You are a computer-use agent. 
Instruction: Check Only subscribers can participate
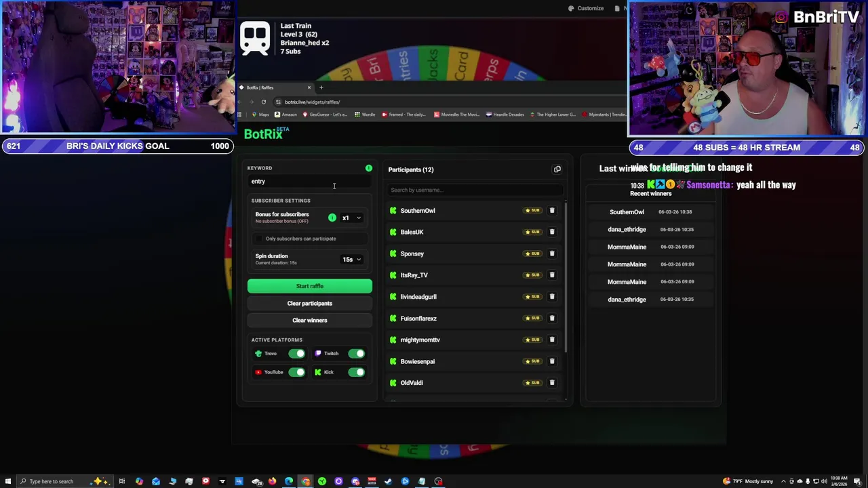point(258,239)
